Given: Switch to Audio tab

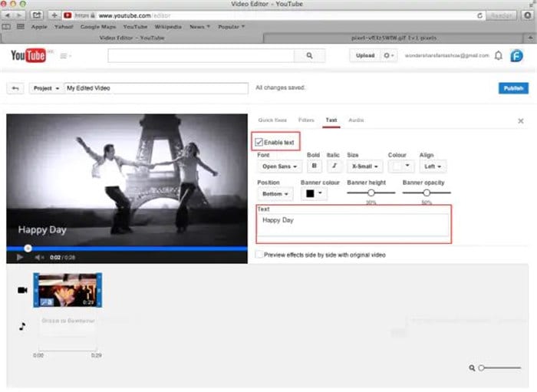Looking at the screenshot, I should click(x=356, y=120).
